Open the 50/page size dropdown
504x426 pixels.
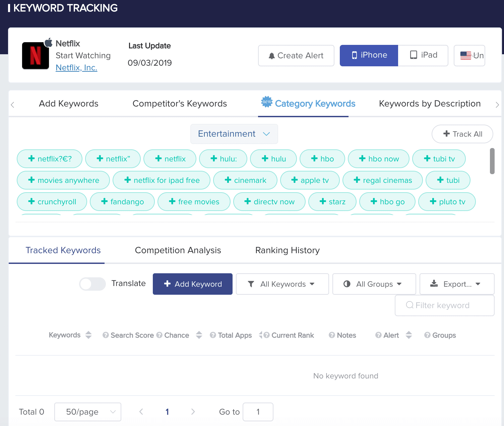coord(88,412)
